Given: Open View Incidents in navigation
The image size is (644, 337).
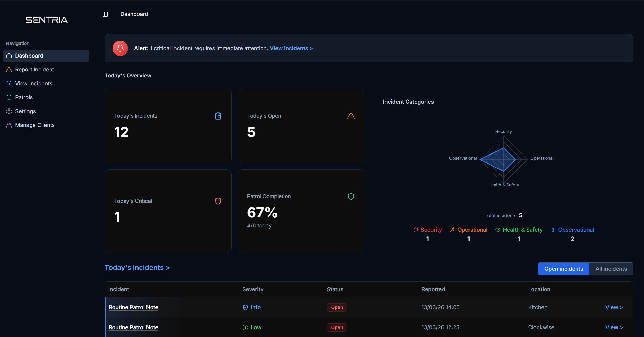Looking at the screenshot, I should [x=34, y=84].
